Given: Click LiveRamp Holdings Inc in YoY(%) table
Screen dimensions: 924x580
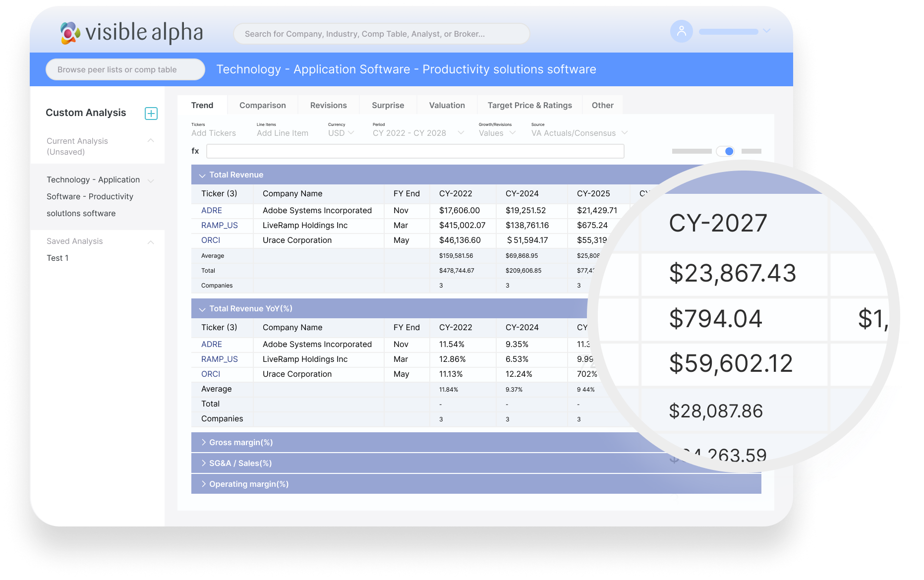Looking at the screenshot, I should pos(305,359).
